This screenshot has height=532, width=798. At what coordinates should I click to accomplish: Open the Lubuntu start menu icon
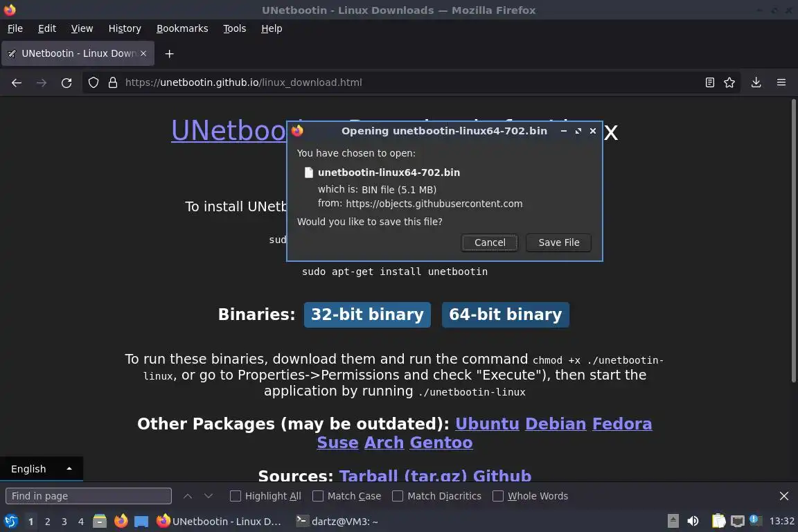point(10,522)
